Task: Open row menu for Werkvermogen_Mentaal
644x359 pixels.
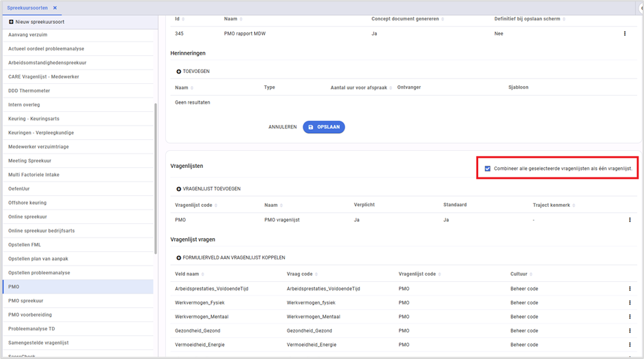Action: (630, 317)
